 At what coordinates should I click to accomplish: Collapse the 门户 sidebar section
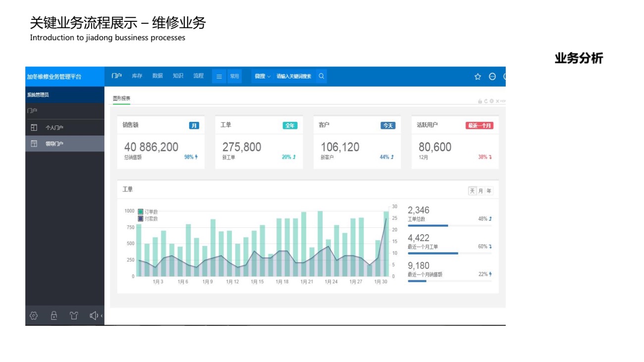pyautogui.click(x=32, y=111)
